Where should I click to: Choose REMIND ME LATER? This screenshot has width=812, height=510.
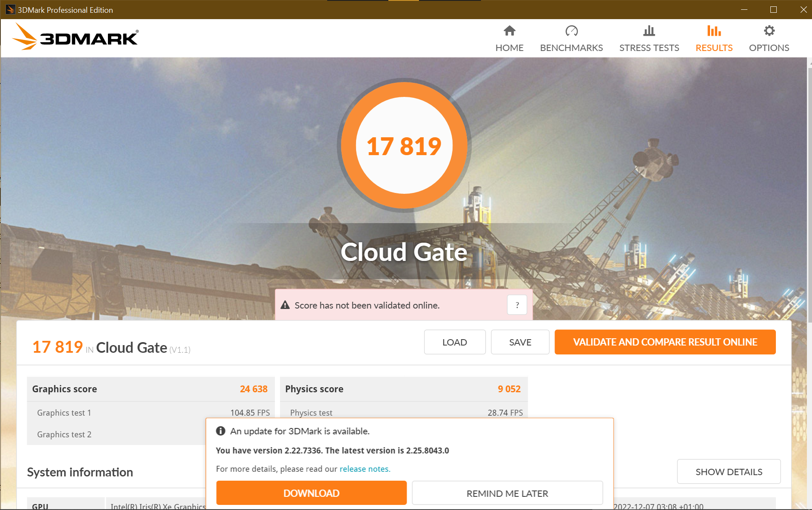pos(507,493)
